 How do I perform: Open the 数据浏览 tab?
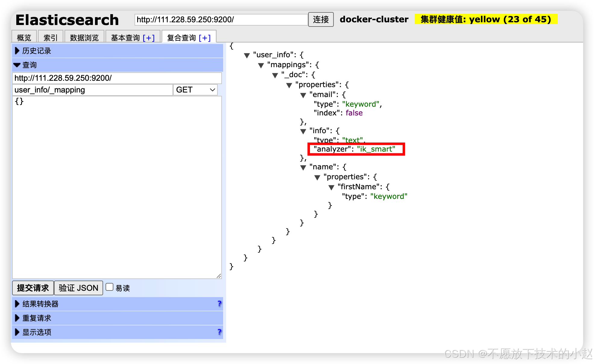[x=84, y=38]
